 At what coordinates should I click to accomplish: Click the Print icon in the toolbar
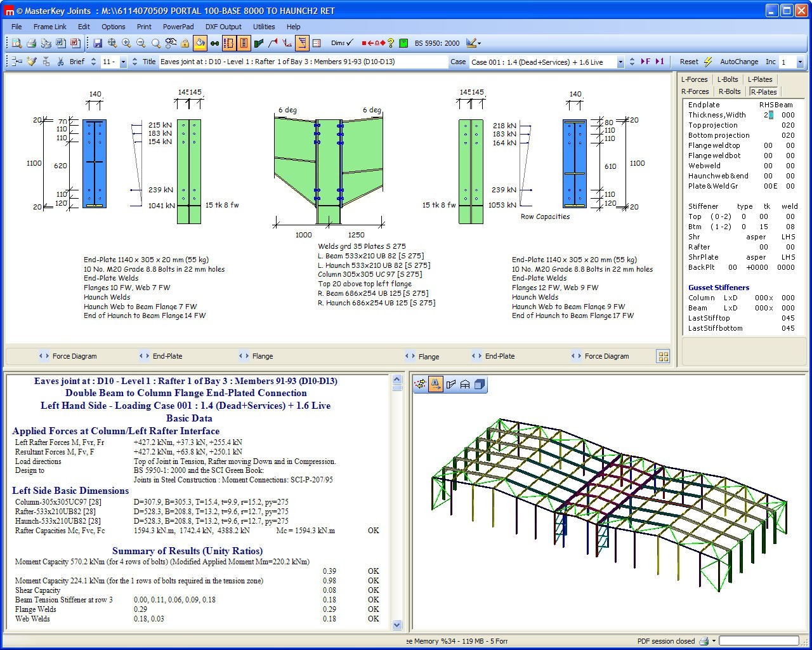pos(31,43)
